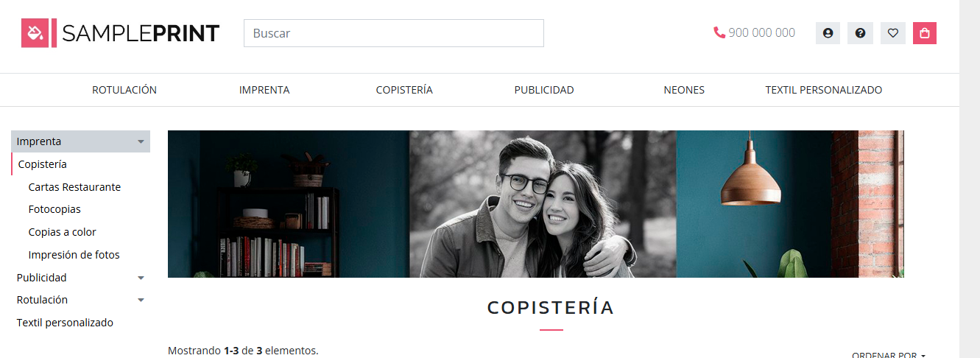Open Impresión de fotos category

(74, 255)
